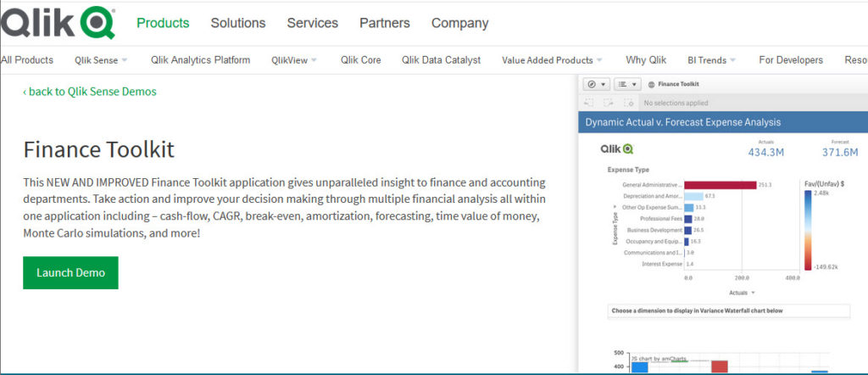Select the Depreciation and Amor... bar
The height and width of the screenshot is (375, 868).
pyautogui.click(x=693, y=196)
